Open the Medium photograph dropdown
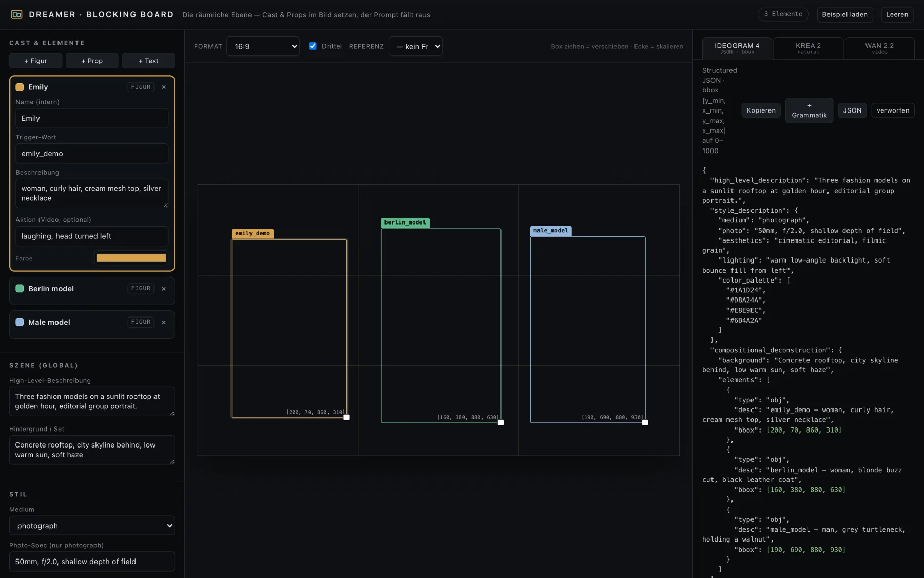 pos(92,526)
